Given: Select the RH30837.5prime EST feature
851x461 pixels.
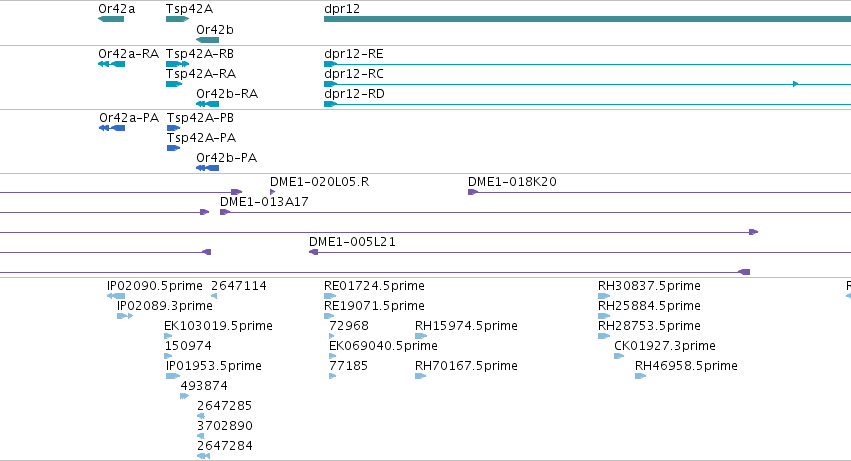Looking at the screenshot, I should 604,296.
